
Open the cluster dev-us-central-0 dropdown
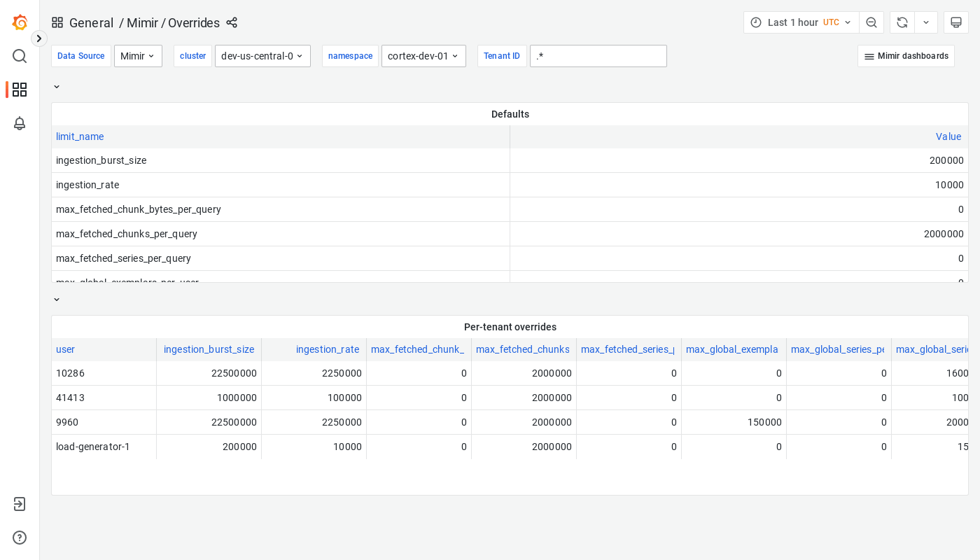click(262, 56)
